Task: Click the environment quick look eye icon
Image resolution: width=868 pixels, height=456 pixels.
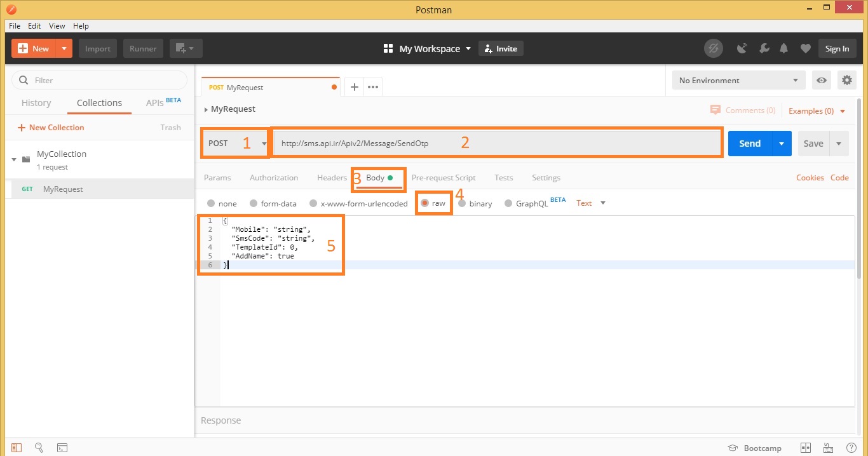Action: [822, 80]
